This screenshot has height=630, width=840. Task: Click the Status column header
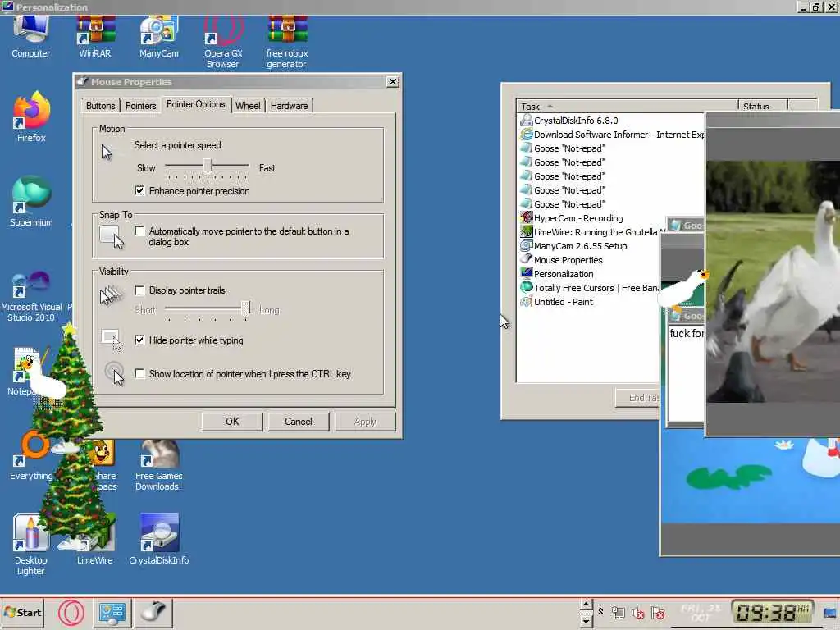pos(762,106)
